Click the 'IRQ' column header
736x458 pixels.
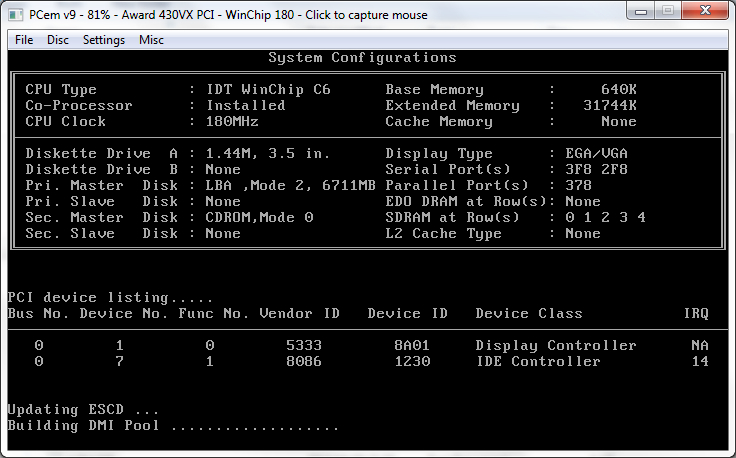point(696,313)
